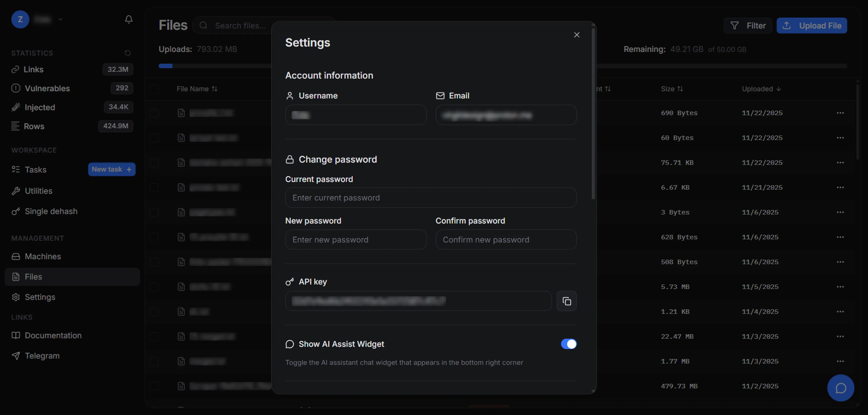The height and width of the screenshot is (415, 868).
Task: Open options menu for 5.73 MB file
Action: [x=840, y=287]
